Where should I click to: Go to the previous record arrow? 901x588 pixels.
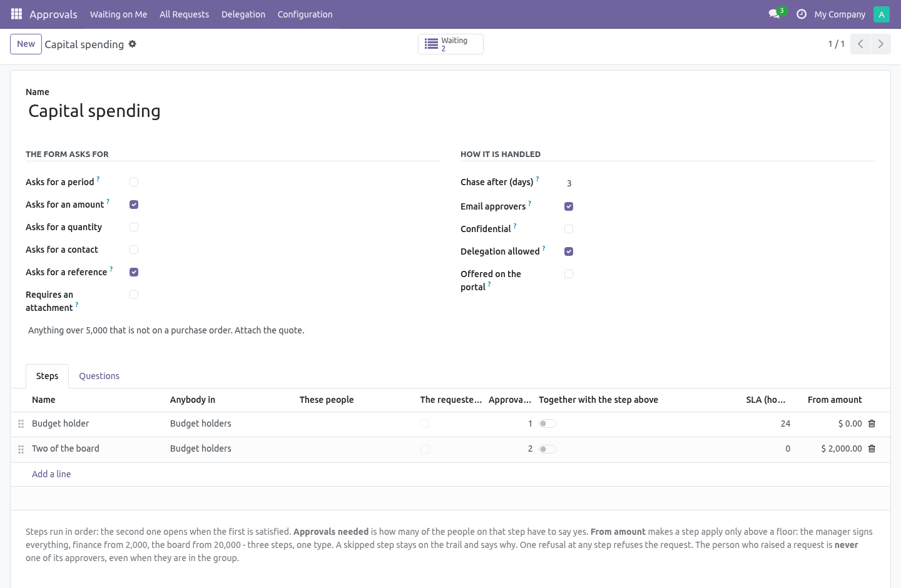pos(860,44)
